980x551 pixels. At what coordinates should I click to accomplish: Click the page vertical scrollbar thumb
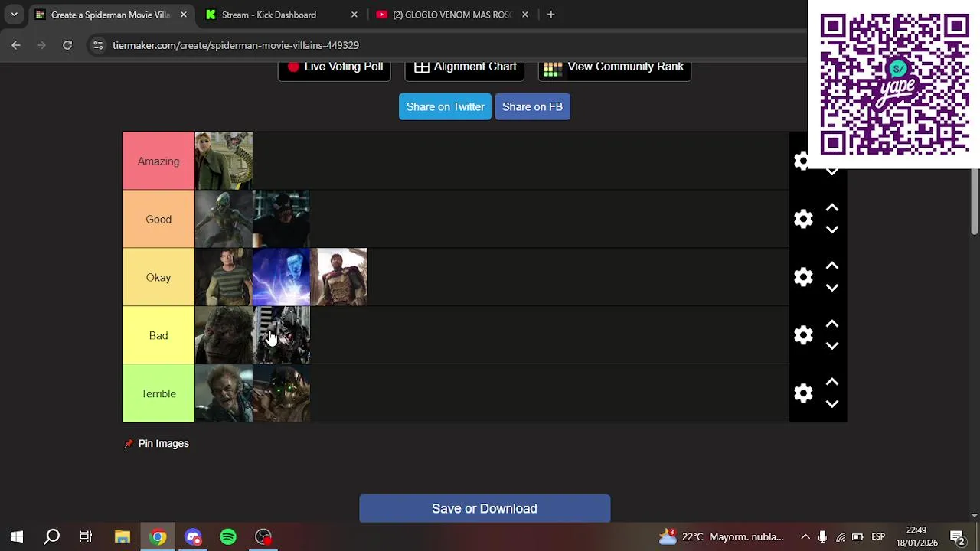(x=975, y=201)
